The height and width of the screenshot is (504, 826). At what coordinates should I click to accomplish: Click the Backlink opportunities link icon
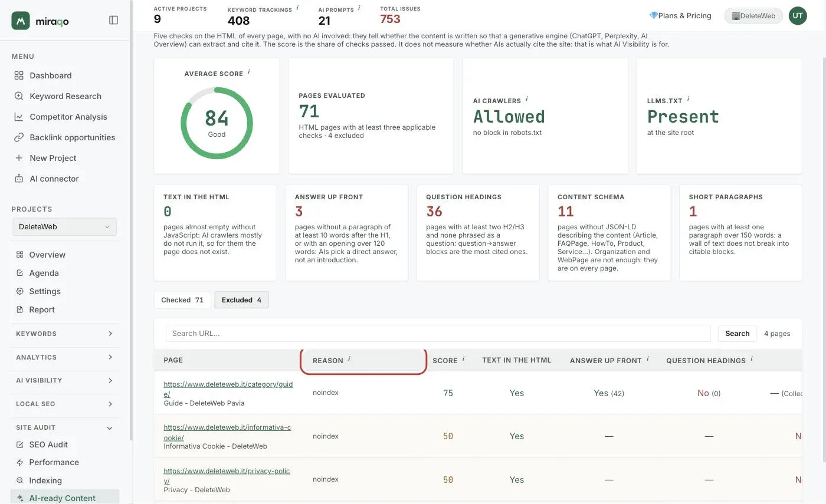coord(19,137)
